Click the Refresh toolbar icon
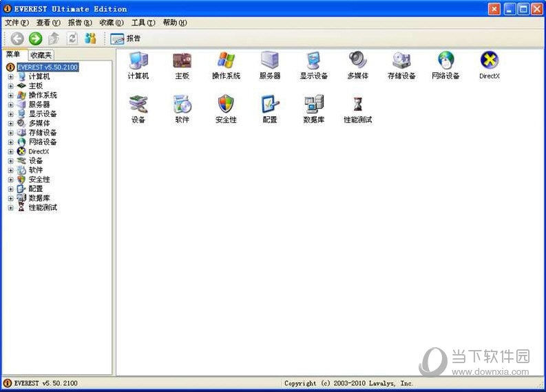This screenshot has width=546, height=392. [x=72, y=39]
